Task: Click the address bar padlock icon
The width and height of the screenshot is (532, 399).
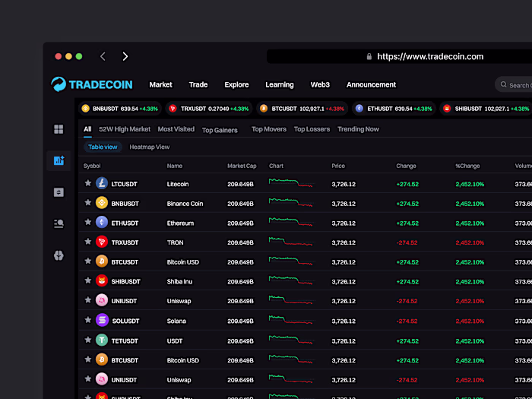Action: pyautogui.click(x=369, y=56)
